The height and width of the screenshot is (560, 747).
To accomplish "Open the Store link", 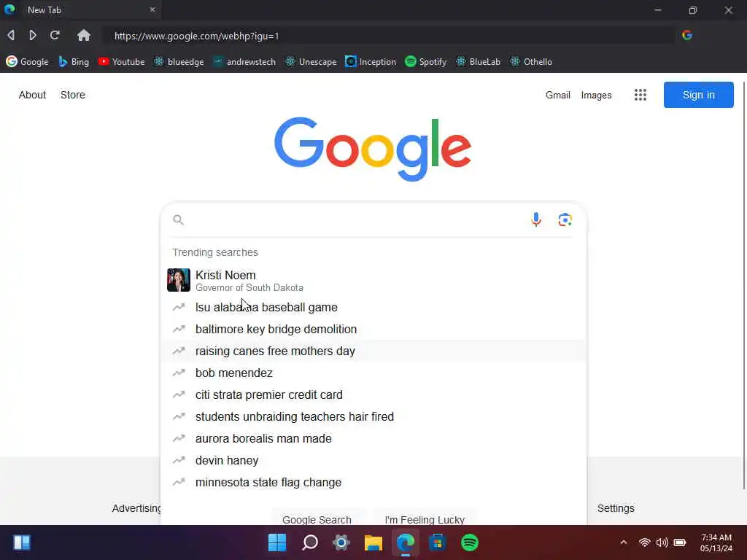I will coord(73,95).
